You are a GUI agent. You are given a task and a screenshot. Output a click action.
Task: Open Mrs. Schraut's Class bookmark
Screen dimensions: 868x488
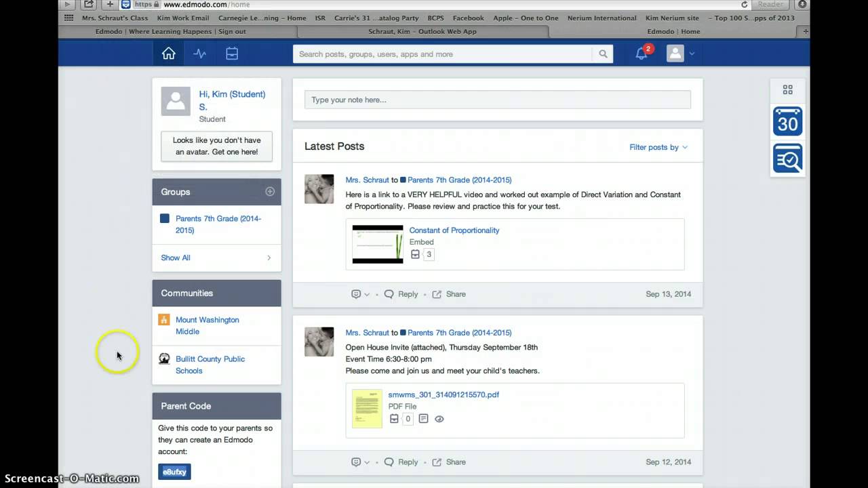(x=115, y=18)
